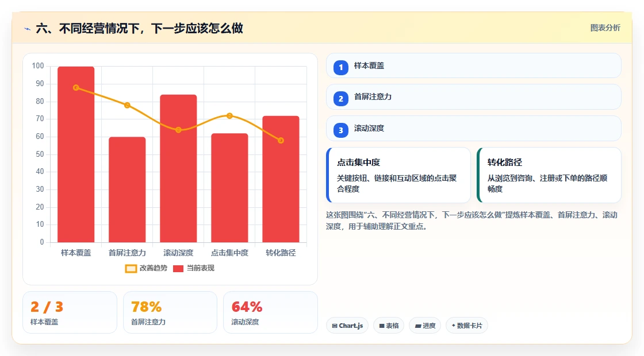Image resolution: width=644 pixels, height=356 pixels.
Task: Click the 表格 tag
Action: tap(389, 326)
